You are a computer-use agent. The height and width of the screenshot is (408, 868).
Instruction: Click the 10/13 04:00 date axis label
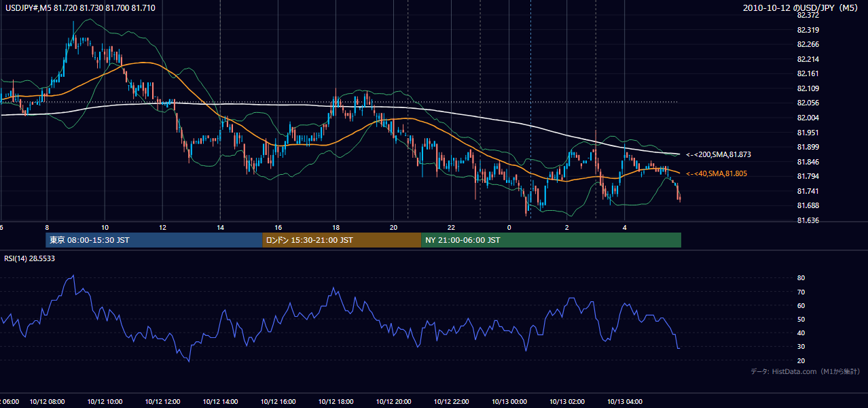click(x=624, y=402)
